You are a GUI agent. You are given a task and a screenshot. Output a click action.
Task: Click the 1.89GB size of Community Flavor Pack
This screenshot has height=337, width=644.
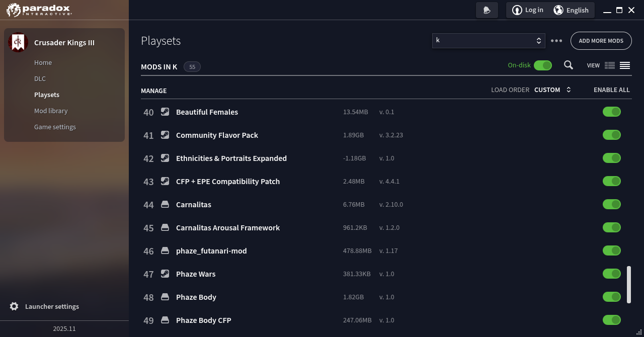[x=353, y=135]
